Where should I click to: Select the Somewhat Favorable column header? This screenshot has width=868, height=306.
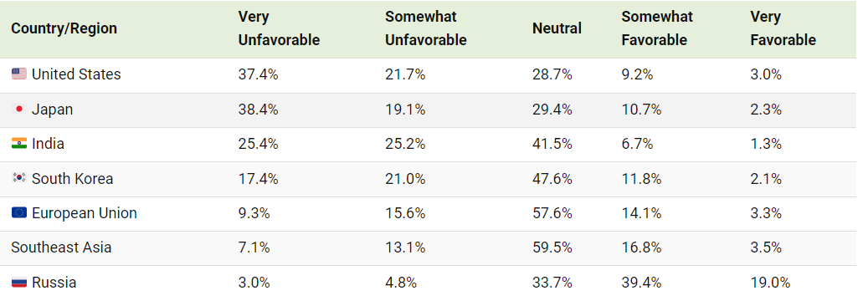tap(657, 28)
